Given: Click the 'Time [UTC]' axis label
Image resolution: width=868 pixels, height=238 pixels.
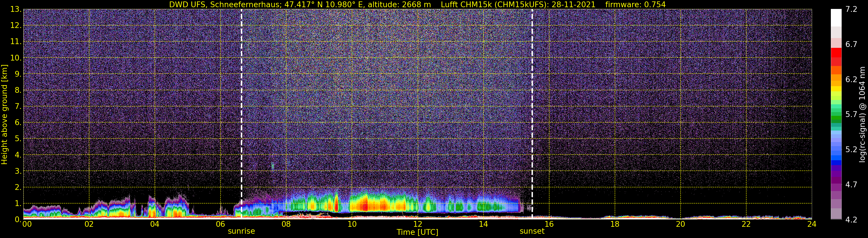Looking at the screenshot, I should 417,232.
